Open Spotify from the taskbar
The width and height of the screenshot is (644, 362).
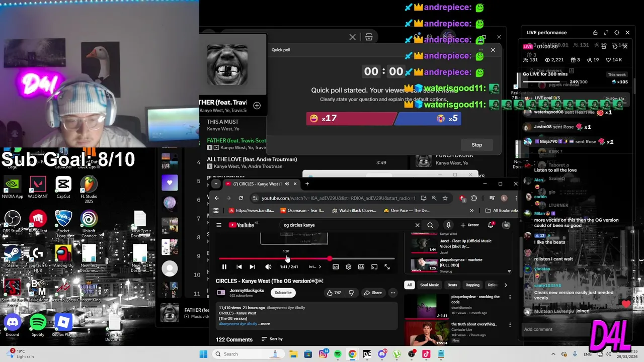point(338,354)
